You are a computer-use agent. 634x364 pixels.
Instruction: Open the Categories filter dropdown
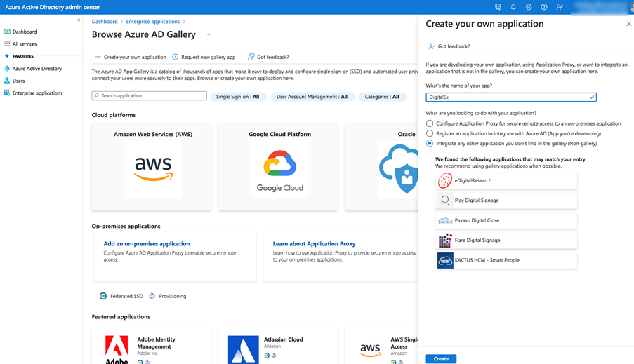382,97
